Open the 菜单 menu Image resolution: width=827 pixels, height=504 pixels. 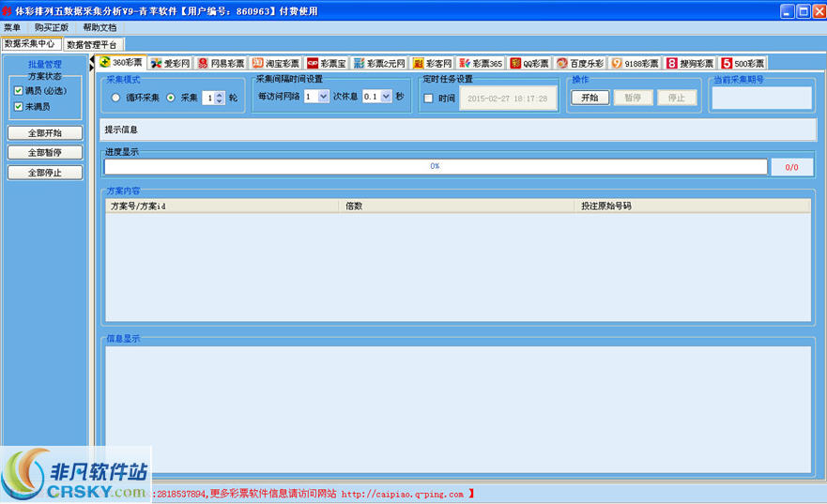[12, 27]
